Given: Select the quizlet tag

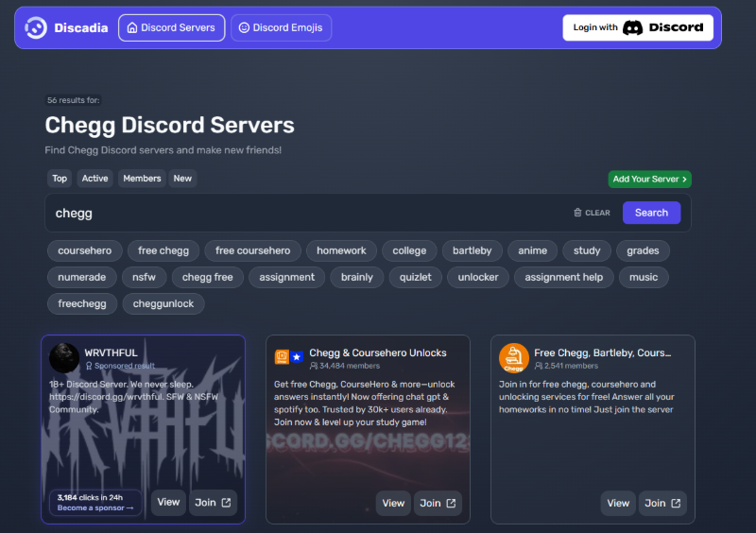Looking at the screenshot, I should tap(415, 277).
